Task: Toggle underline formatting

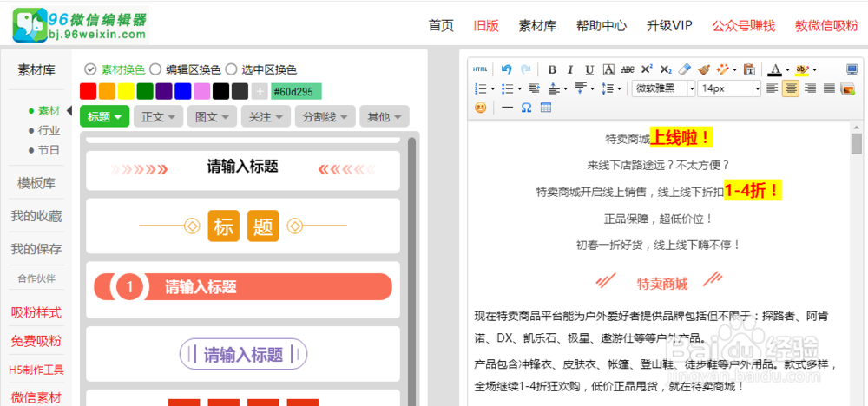Action: click(x=589, y=69)
